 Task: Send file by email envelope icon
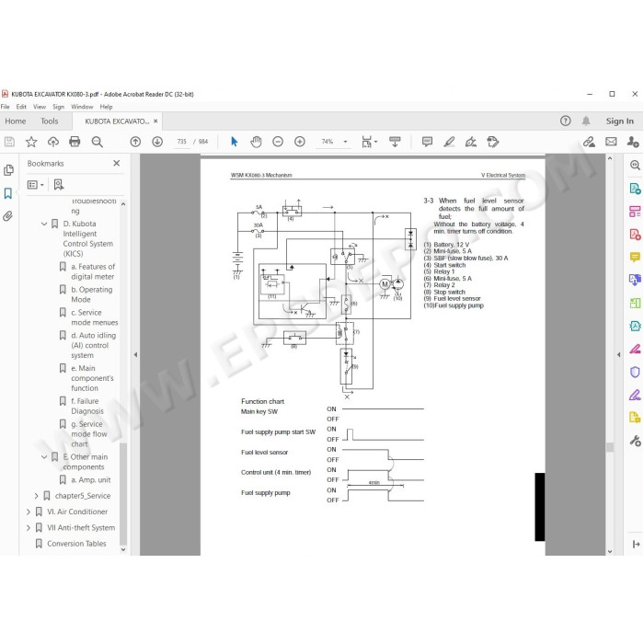pos(611,142)
